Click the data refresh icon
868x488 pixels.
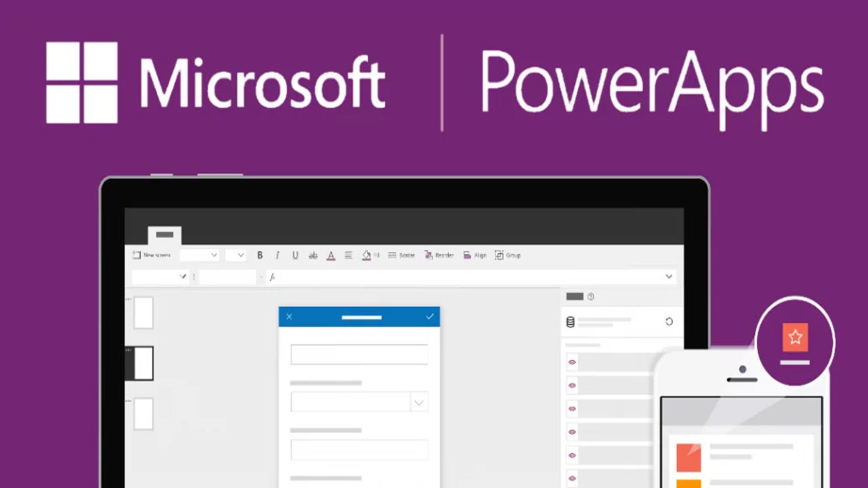click(x=670, y=322)
